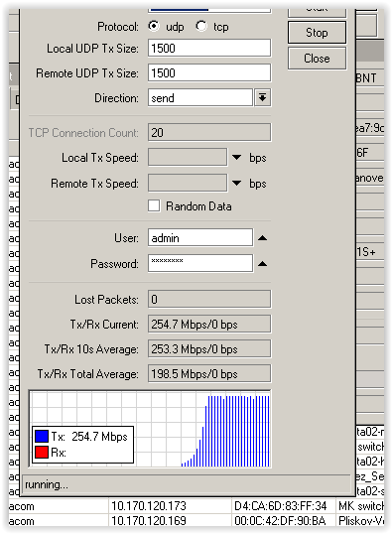This screenshot has height=534, width=392.
Task: Click the red Rx legend swatch
Action: coord(42,453)
